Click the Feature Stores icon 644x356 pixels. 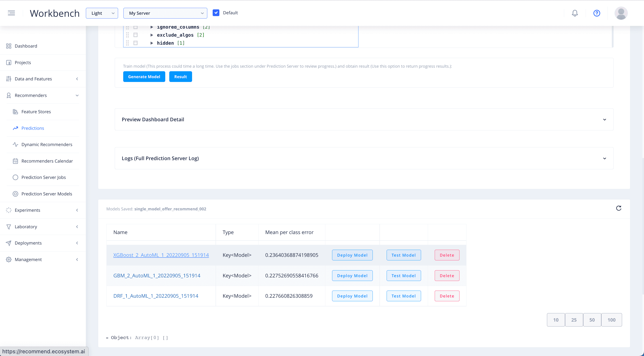pyautogui.click(x=15, y=112)
